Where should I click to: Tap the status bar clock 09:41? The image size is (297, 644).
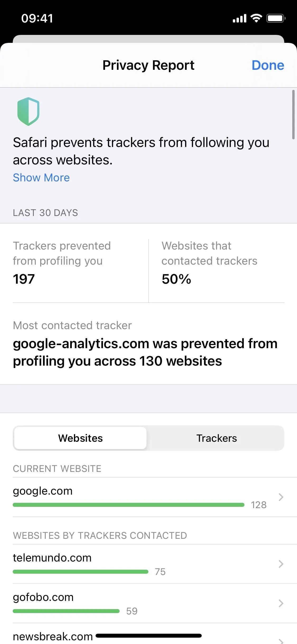coord(37,19)
